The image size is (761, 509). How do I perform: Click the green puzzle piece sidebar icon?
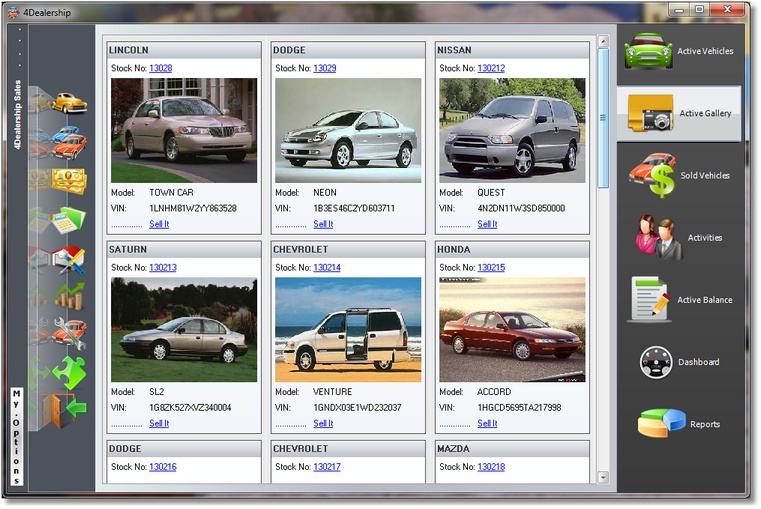[69, 372]
